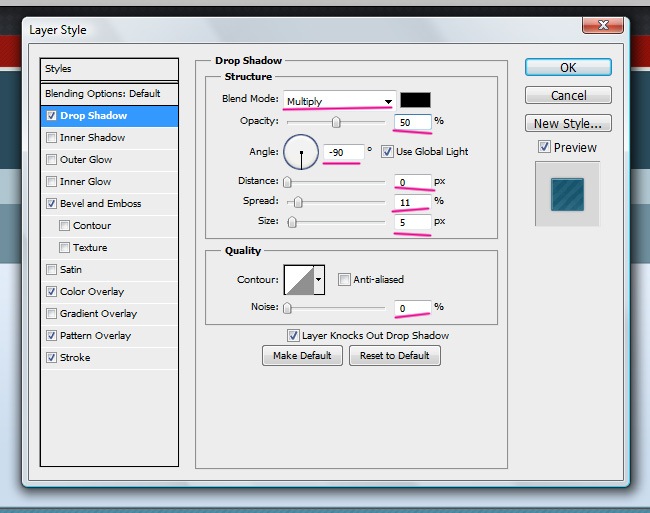Screen dimensions: 650x513
Task: Expand the contour picker arrow
Action: pos(320,280)
